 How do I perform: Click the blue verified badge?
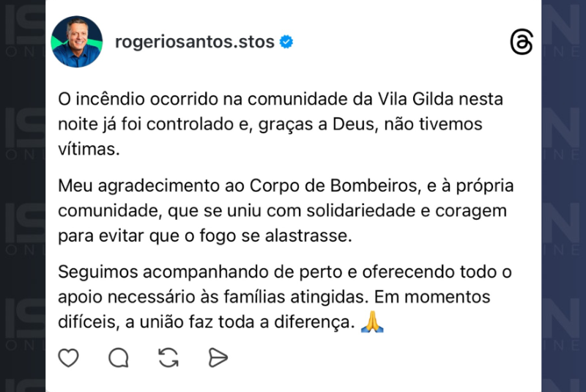tap(287, 42)
